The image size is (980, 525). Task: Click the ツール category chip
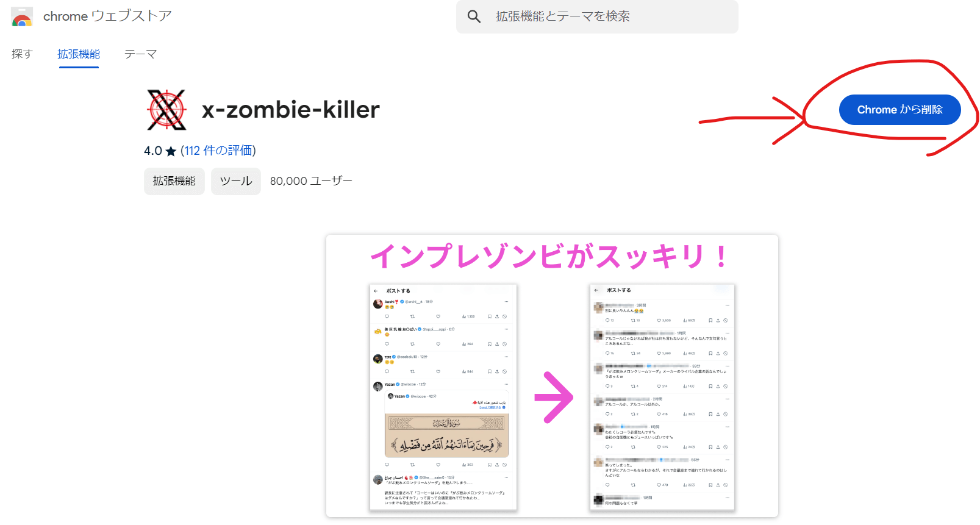click(x=235, y=181)
